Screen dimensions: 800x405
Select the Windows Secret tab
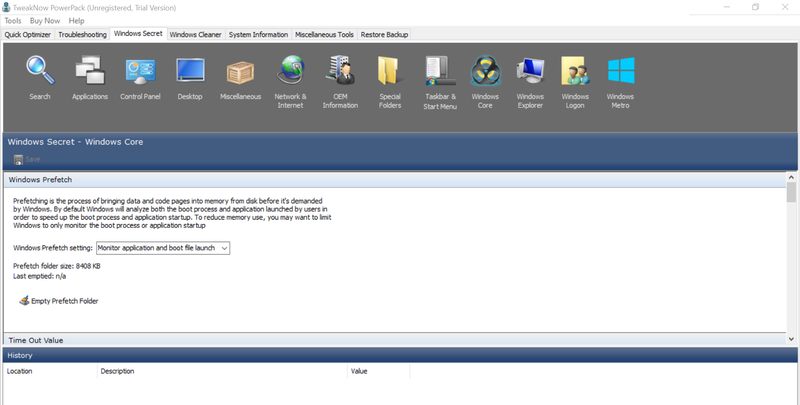(x=138, y=34)
